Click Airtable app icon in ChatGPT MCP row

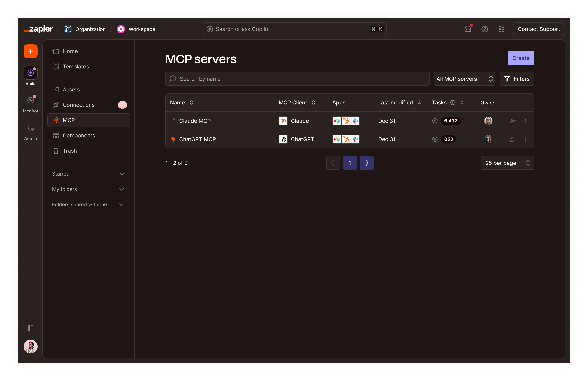[337, 139]
